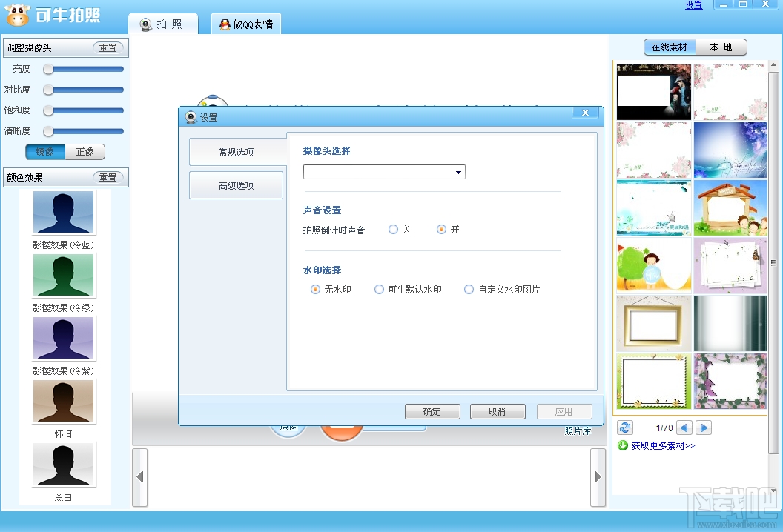Adjust the 清晰度 slider handle
Viewport: 783px width, 532px height.
coord(48,131)
